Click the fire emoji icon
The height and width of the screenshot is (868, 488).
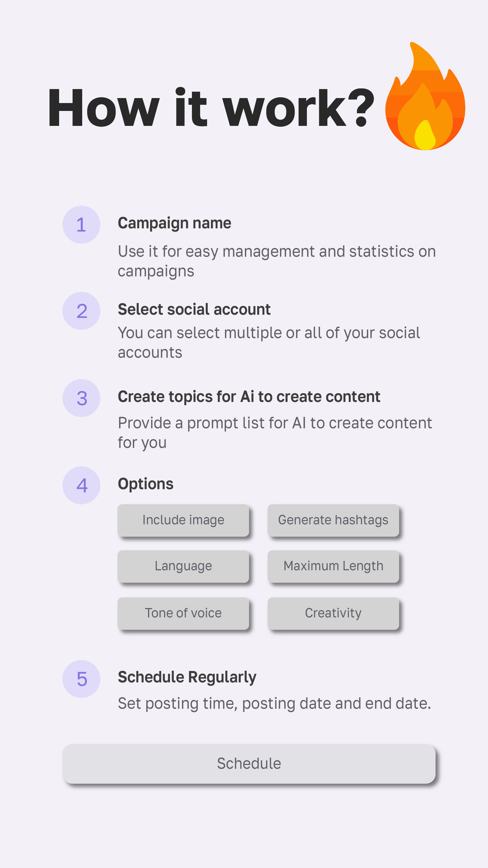tap(425, 96)
